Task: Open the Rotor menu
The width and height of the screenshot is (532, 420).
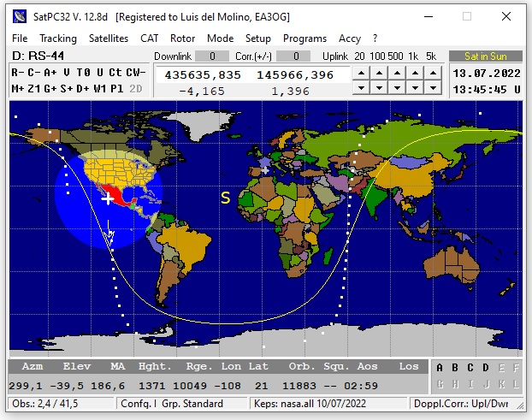Action: click(182, 38)
